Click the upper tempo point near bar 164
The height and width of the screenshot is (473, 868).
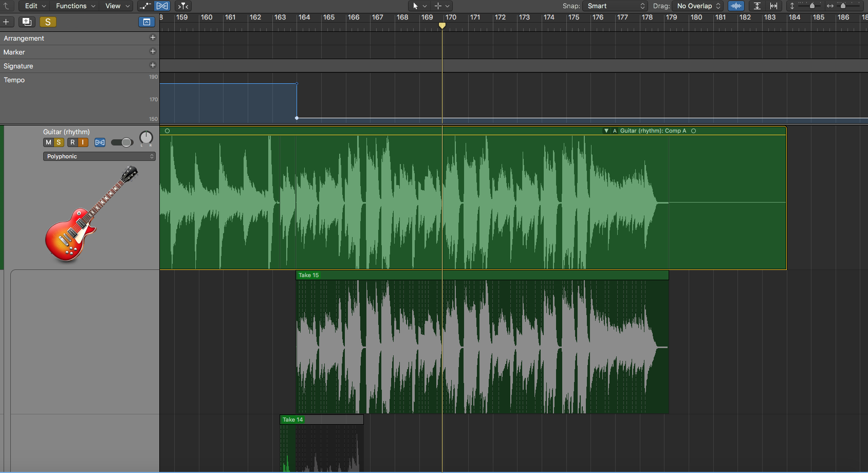click(x=297, y=83)
